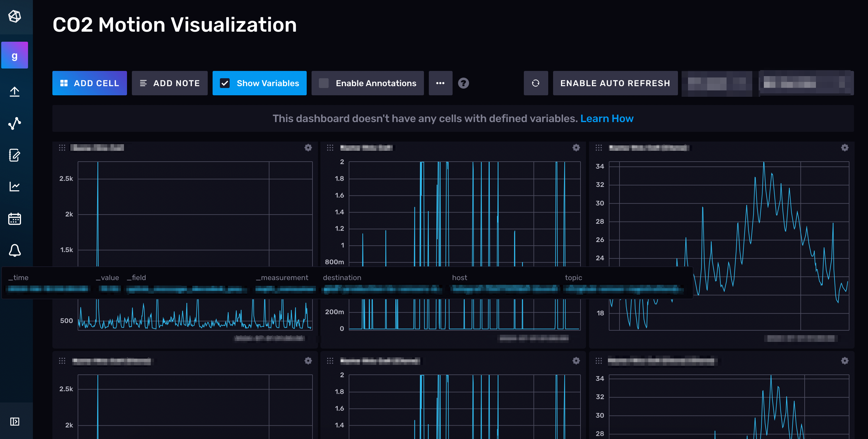The height and width of the screenshot is (439, 868).
Task: Open the ellipsis overflow menu in the toolbar
Action: coord(441,83)
